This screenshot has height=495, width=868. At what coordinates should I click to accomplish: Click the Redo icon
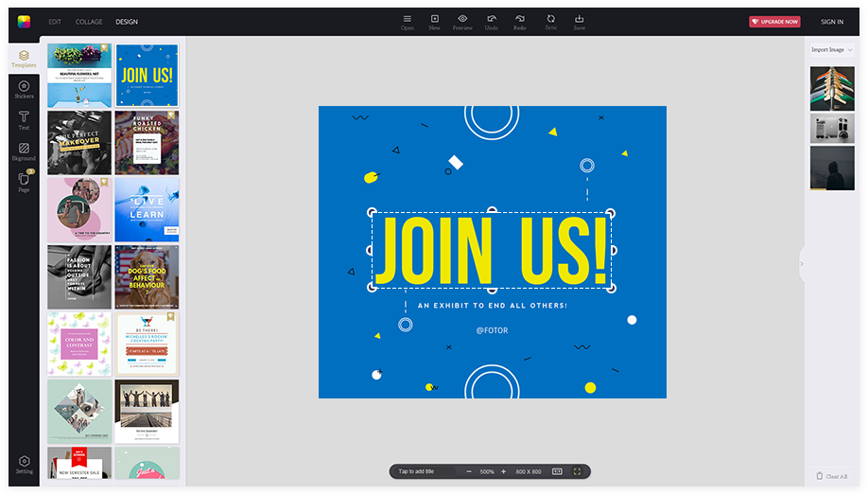click(x=519, y=21)
